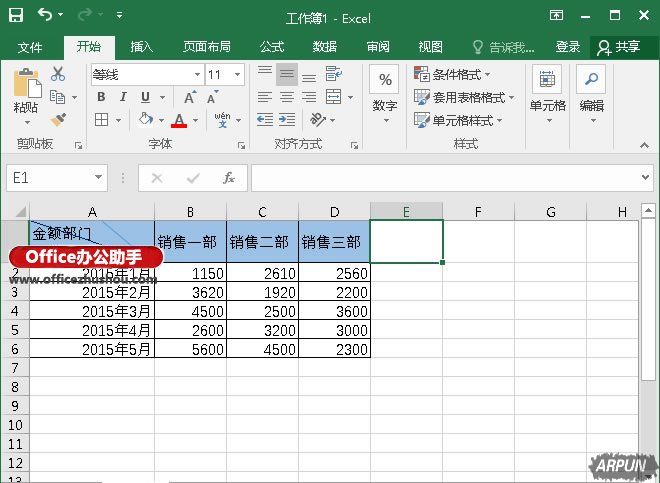This screenshot has width=660, height=483.
Task: Apply fill color paint bucket
Action: (x=146, y=120)
